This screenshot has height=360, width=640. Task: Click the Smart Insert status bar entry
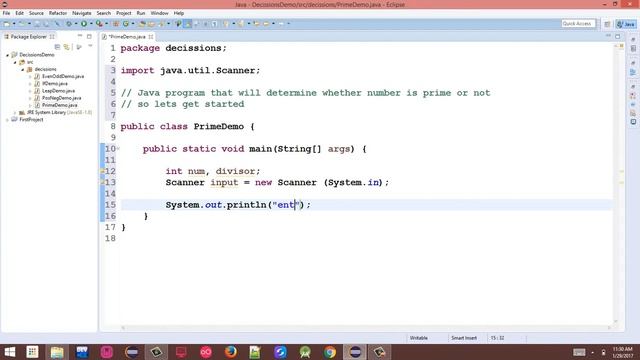(x=464, y=338)
